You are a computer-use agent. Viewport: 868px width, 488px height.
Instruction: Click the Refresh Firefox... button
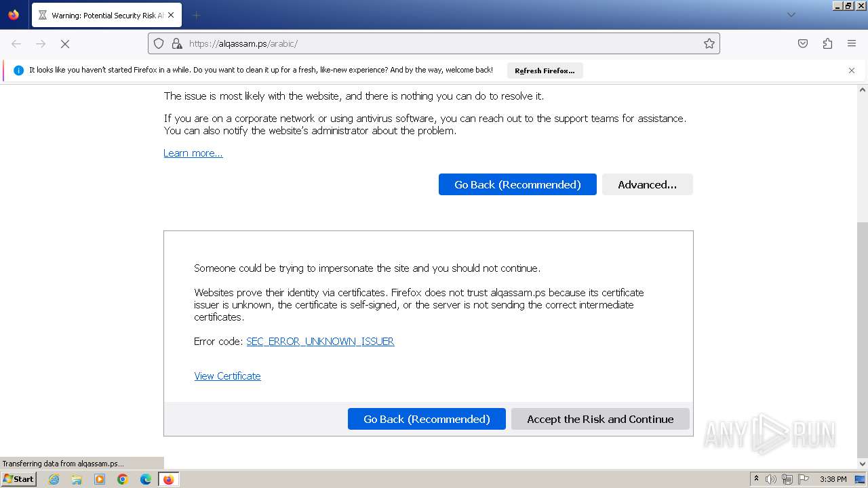[x=545, y=70]
